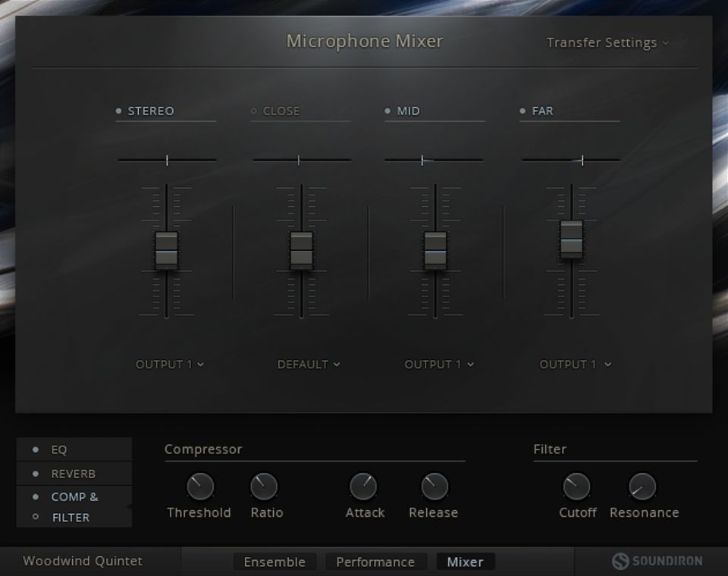Click the Soundiron logo
728x576 pixels.
click(657, 561)
